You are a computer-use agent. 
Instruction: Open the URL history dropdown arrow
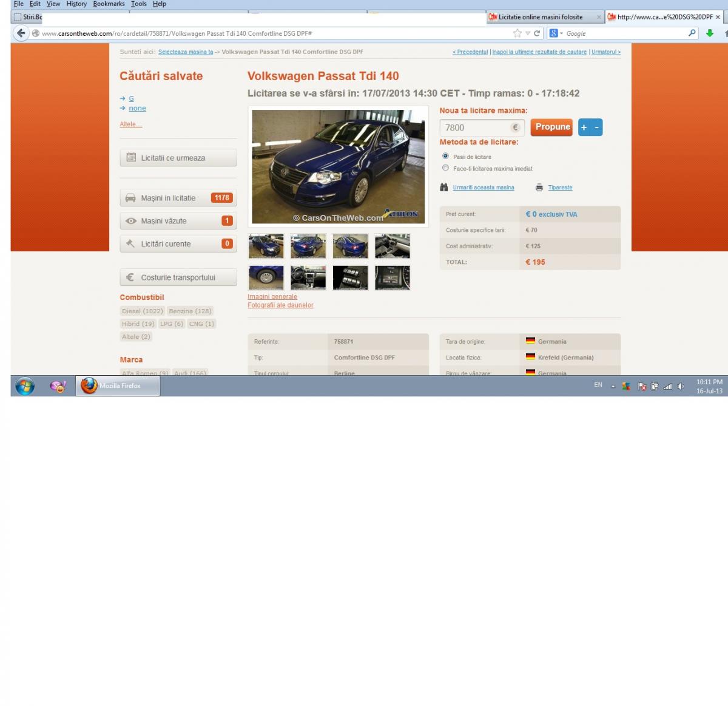527,33
